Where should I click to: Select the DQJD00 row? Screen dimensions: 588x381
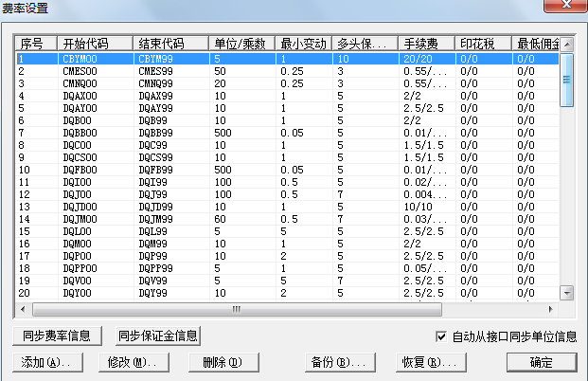click(x=287, y=207)
